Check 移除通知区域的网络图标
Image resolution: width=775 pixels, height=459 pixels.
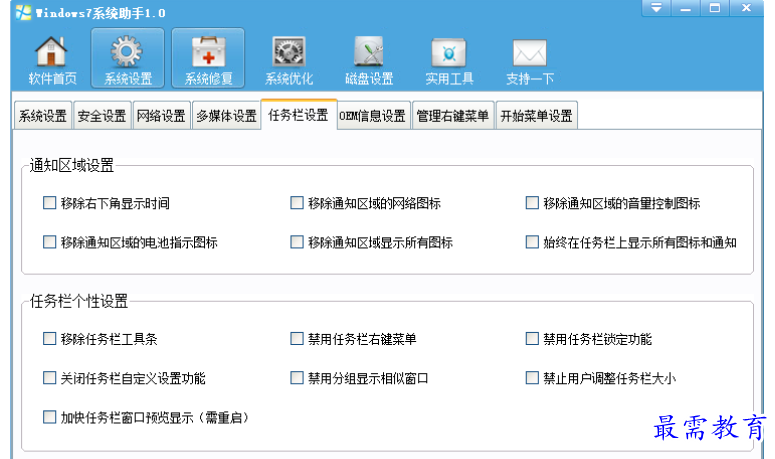[x=297, y=203]
